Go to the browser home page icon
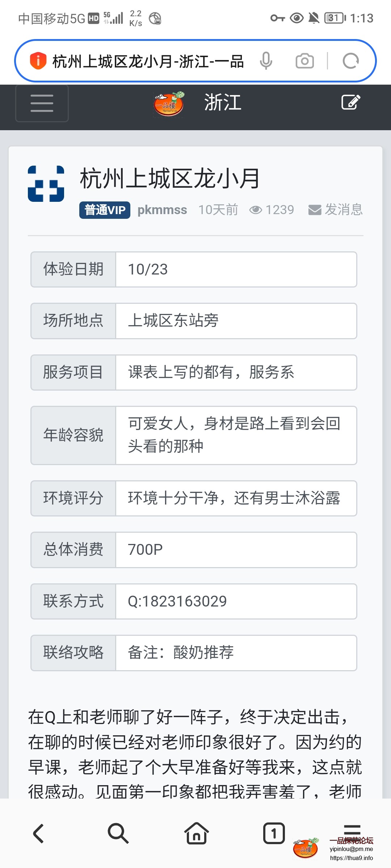This screenshot has height=868, width=391. point(196,834)
